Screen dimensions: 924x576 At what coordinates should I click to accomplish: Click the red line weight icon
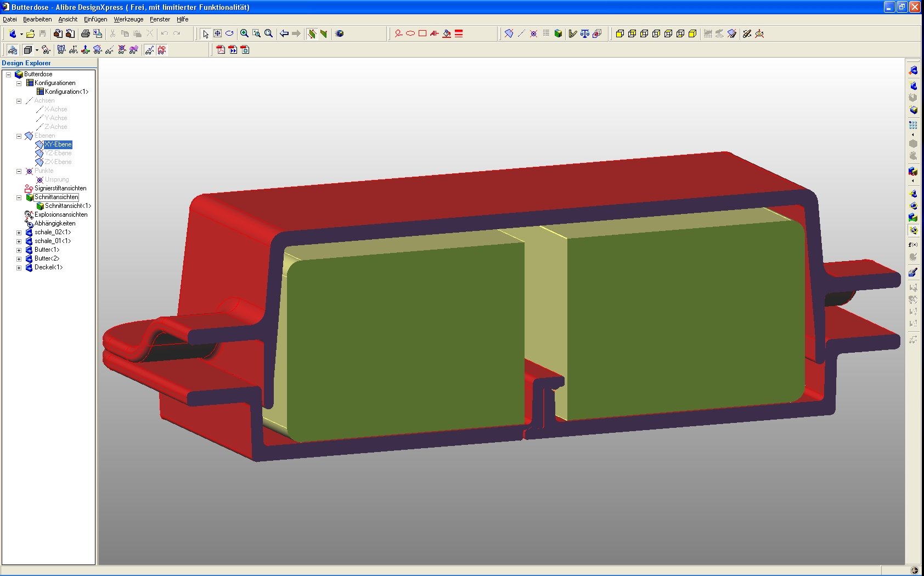click(x=459, y=33)
